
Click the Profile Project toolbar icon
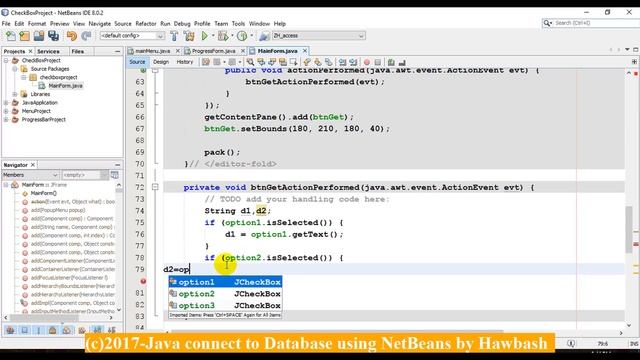tap(242, 36)
